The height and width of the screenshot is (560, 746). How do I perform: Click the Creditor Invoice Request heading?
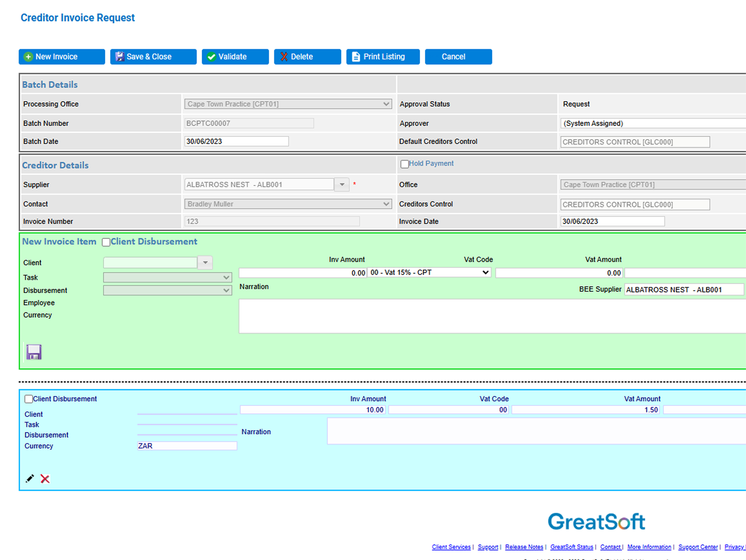pos(78,18)
